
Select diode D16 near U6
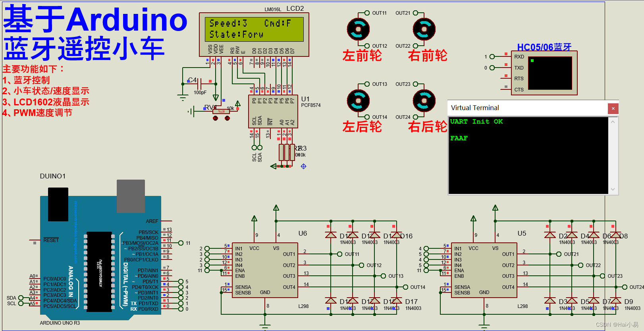coord(396,235)
